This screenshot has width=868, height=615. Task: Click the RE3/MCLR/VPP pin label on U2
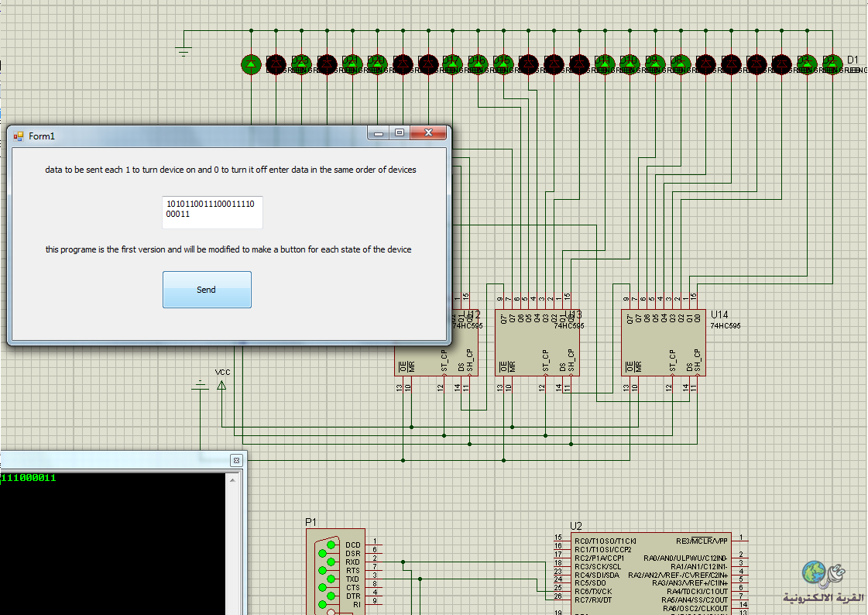pos(702,541)
